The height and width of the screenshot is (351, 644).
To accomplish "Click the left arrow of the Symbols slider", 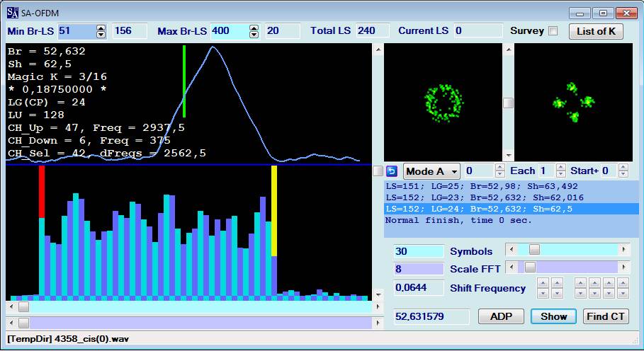I will 512,249.
